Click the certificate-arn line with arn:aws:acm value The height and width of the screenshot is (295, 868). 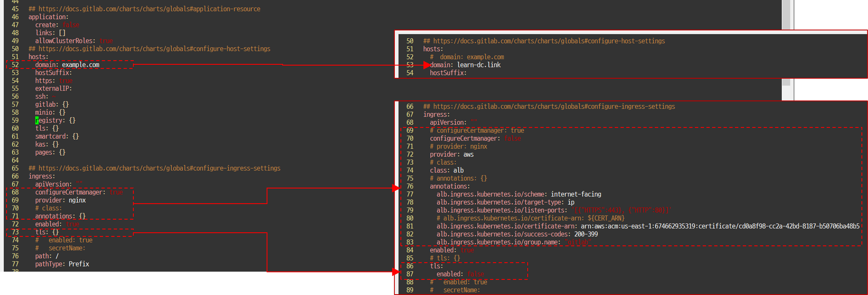[648, 226]
